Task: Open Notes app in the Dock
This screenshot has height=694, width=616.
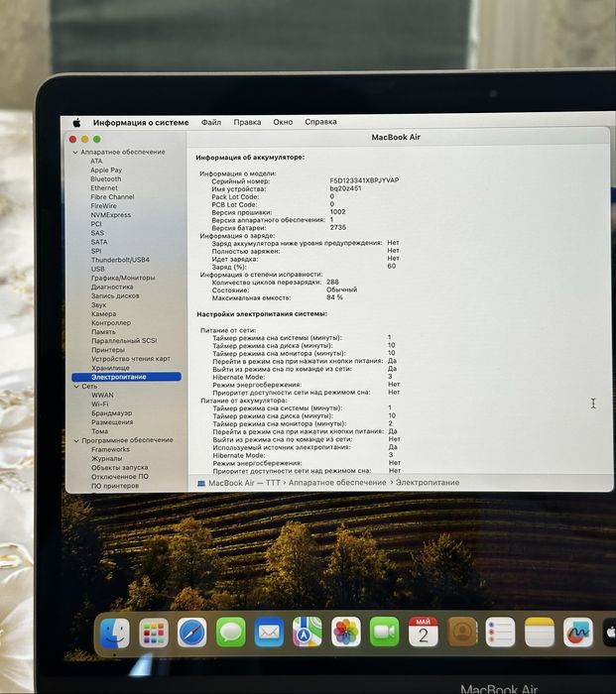Action: pyautogui.click(x=539, y=633)
